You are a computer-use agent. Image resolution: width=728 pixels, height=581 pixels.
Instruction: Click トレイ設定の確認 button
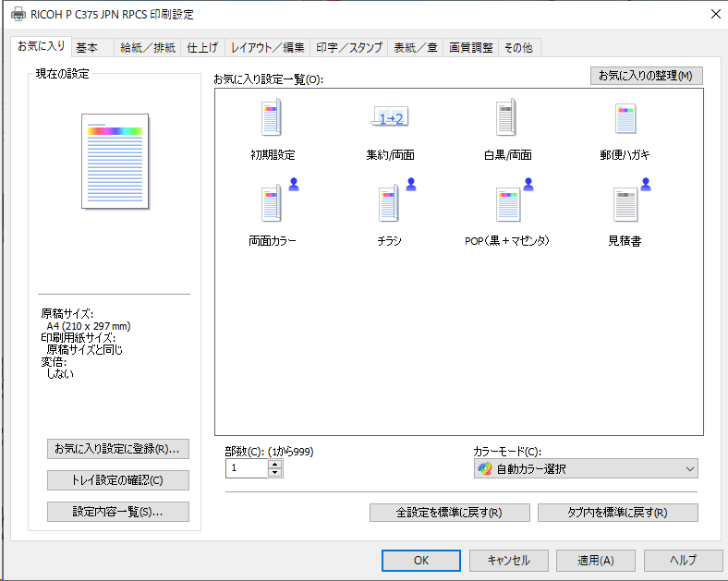pos(117,480)
